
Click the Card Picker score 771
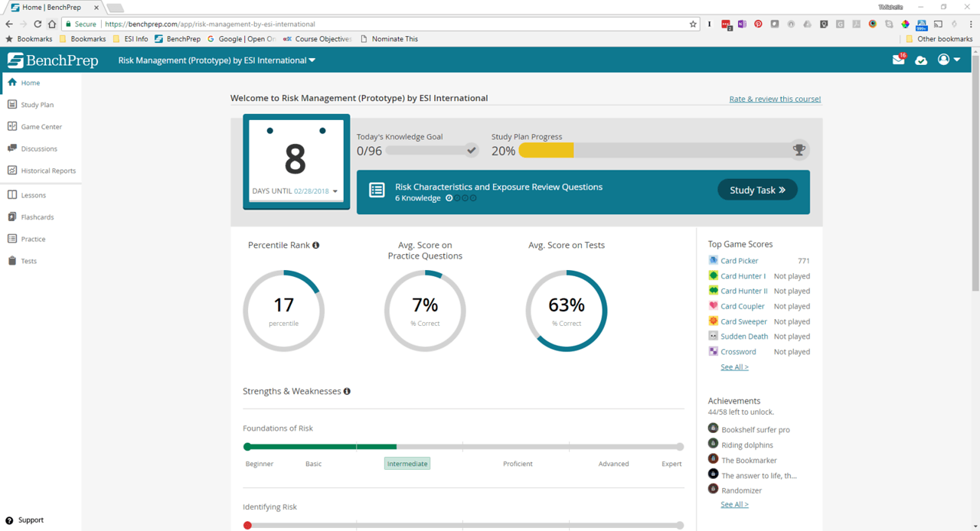pyautogui.click(x=803, y=261)
